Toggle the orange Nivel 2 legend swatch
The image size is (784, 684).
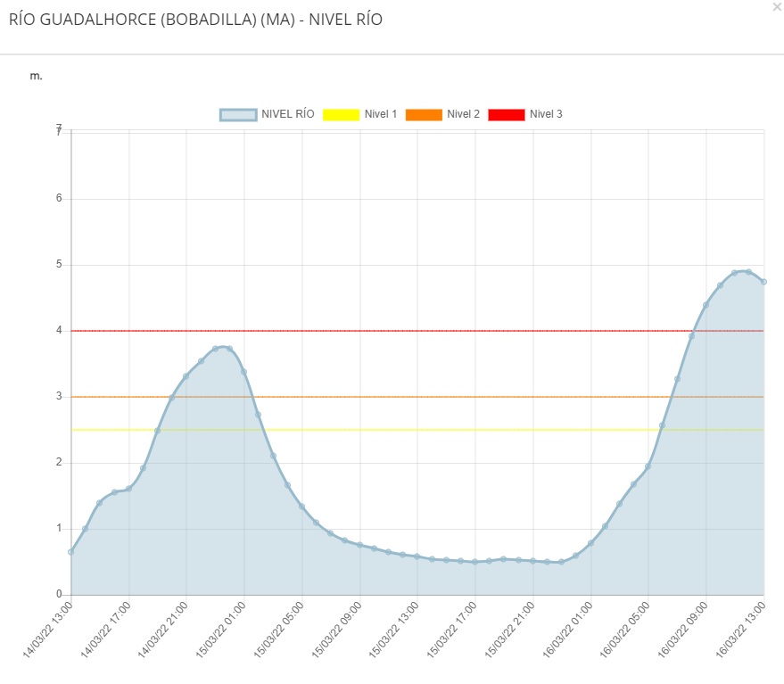(x=424, y=114)
